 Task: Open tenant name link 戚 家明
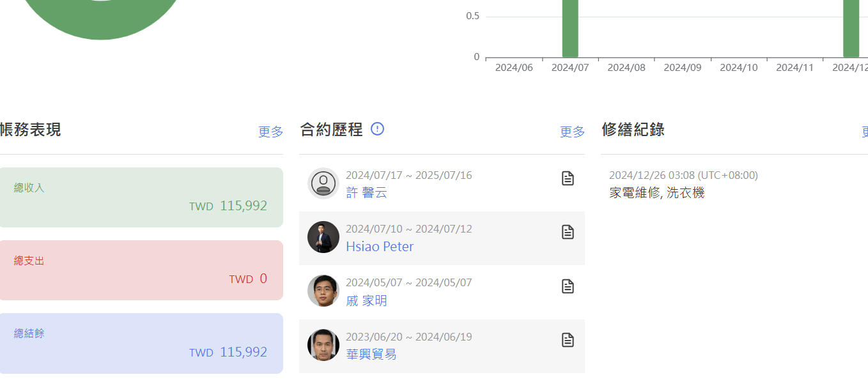pos(366,301)
